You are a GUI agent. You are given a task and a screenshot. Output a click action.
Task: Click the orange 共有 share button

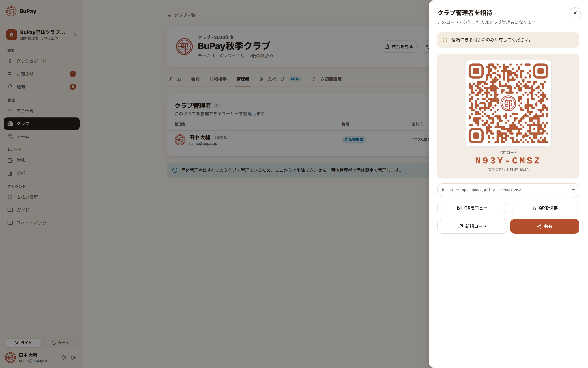click(x=544, y=226)
